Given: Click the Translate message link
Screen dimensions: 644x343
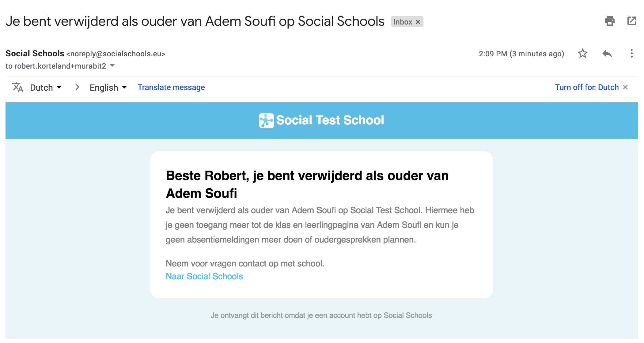Looking at the screenshot, I should pos(171,87).
